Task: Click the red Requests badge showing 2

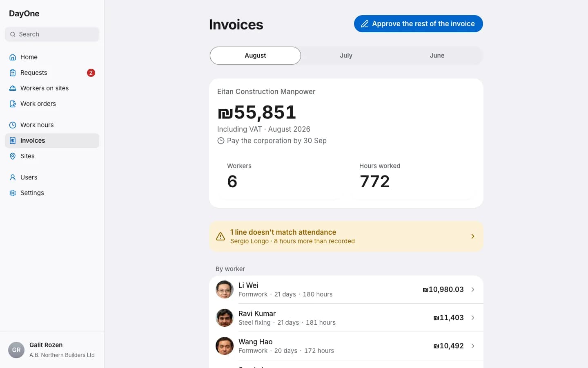Action: point(91,73)
